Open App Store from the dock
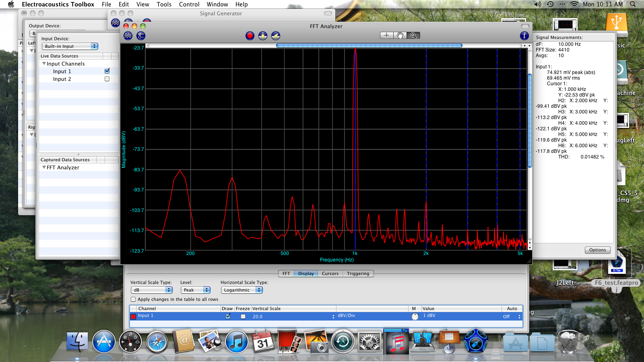644x362 pixels. [x=104, y=342]
